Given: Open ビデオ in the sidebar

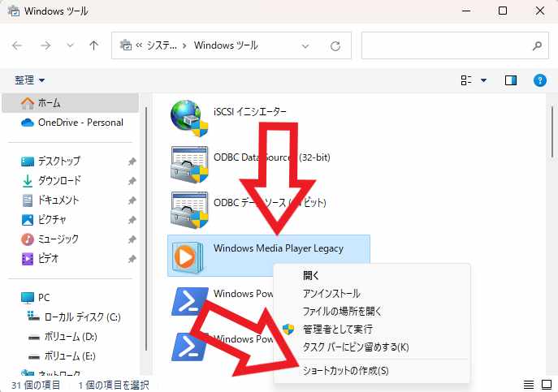Looking at the screenshot, I should click(x=48, y=258).
